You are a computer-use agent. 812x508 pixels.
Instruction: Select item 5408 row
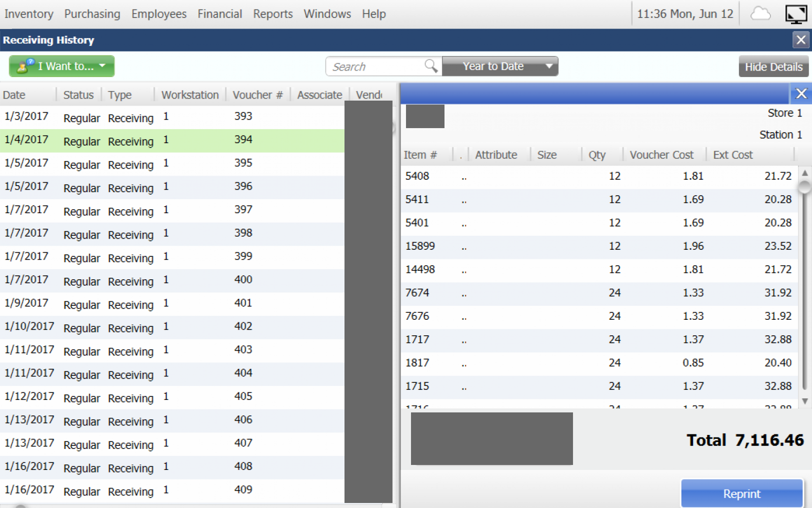click(x=599, y=176)
